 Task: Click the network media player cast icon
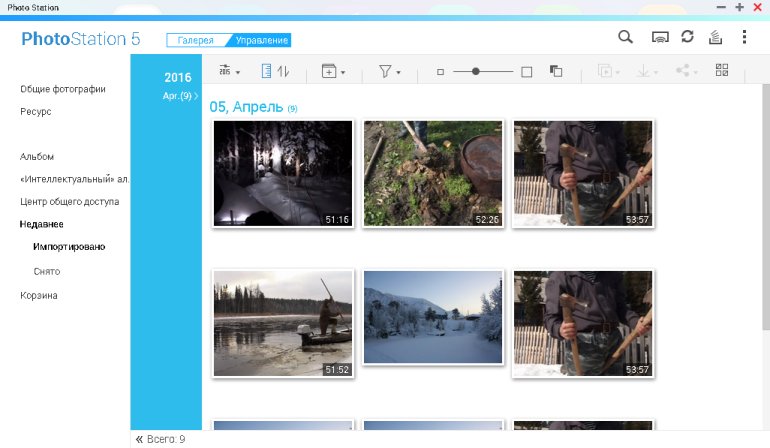[660, 37]
